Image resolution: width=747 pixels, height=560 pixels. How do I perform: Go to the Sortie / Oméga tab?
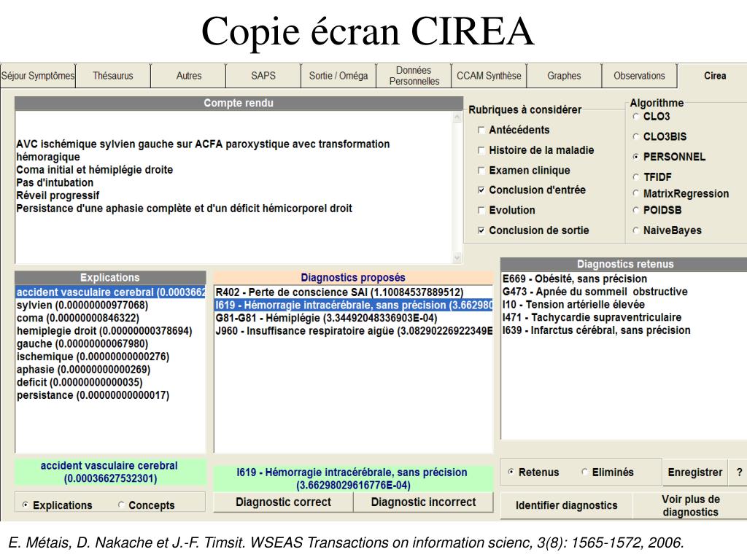tap(338, 76)
